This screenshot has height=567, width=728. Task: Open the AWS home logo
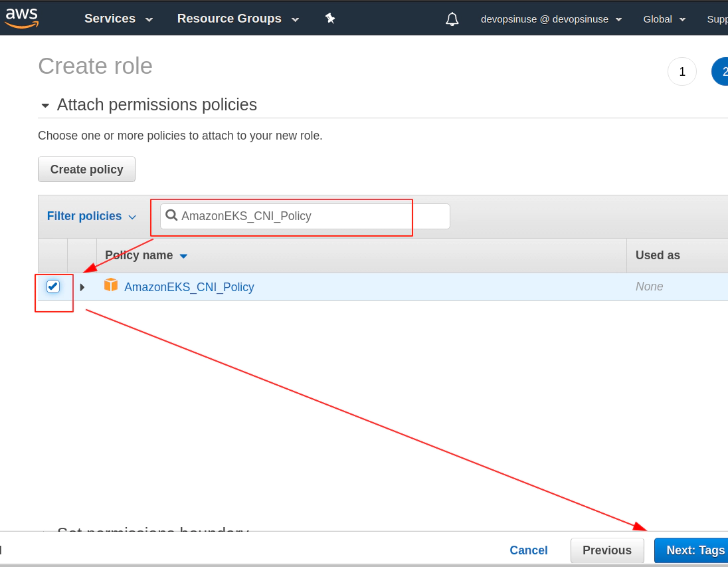pyautogui.click(x=21, y=18)
